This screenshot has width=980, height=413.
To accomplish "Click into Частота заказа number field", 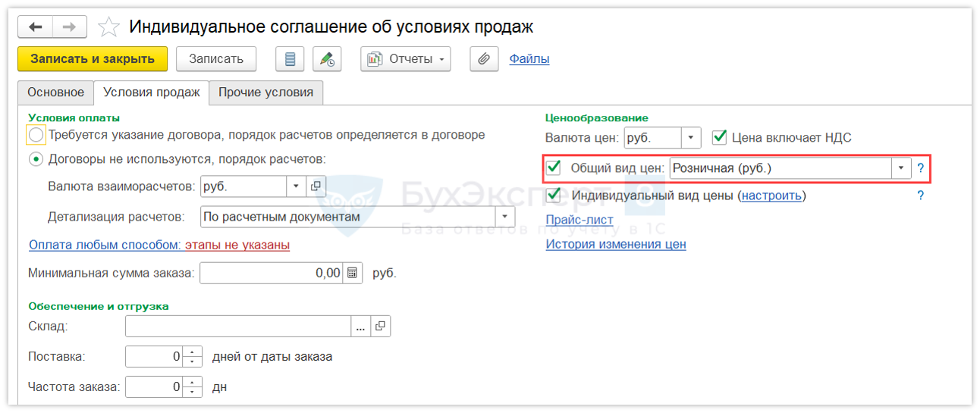I will 155,387.
